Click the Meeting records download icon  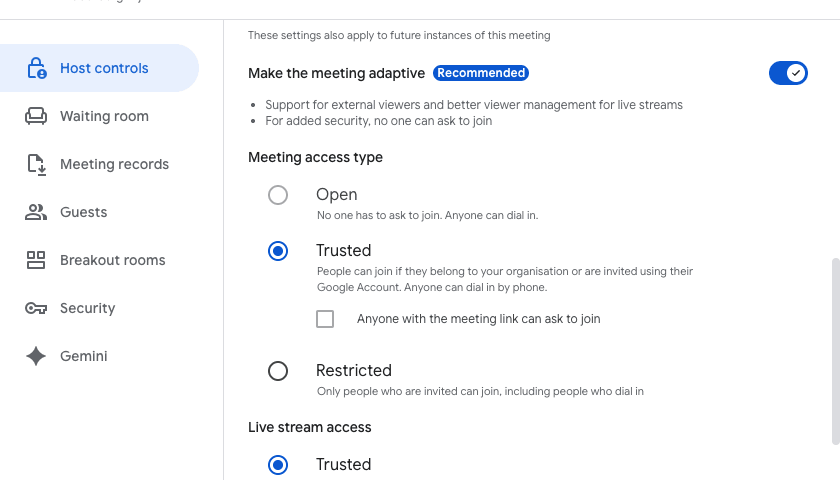tap(36, 164)
